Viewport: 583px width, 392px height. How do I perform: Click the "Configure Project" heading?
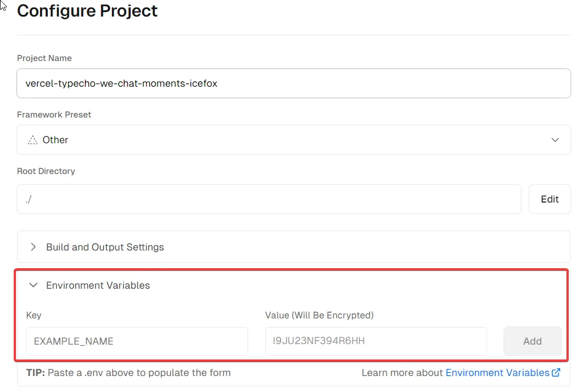click(87, 11)
